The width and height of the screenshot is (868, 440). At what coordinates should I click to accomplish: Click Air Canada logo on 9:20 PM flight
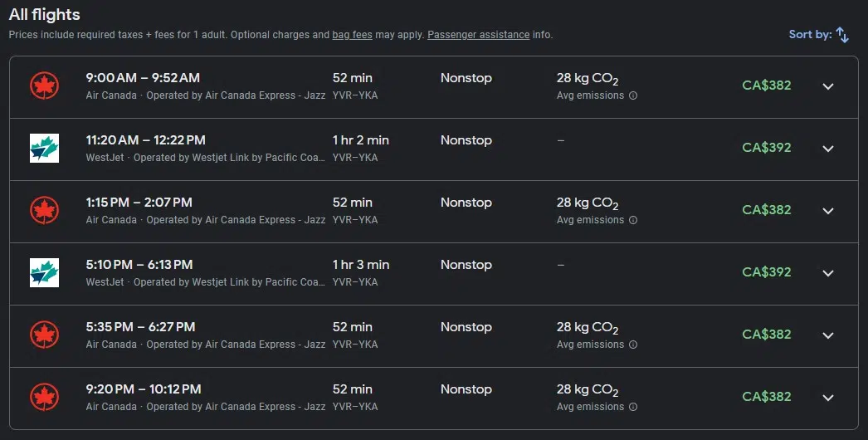tap(44, 398)
